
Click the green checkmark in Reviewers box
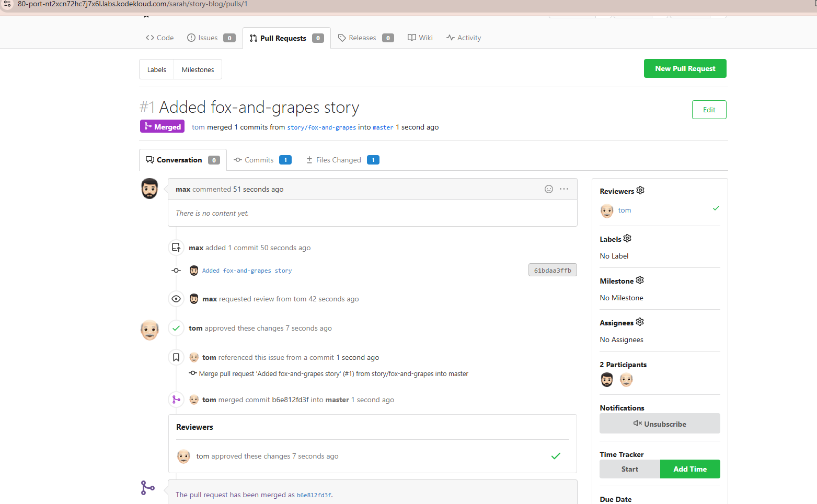point(556,456)
